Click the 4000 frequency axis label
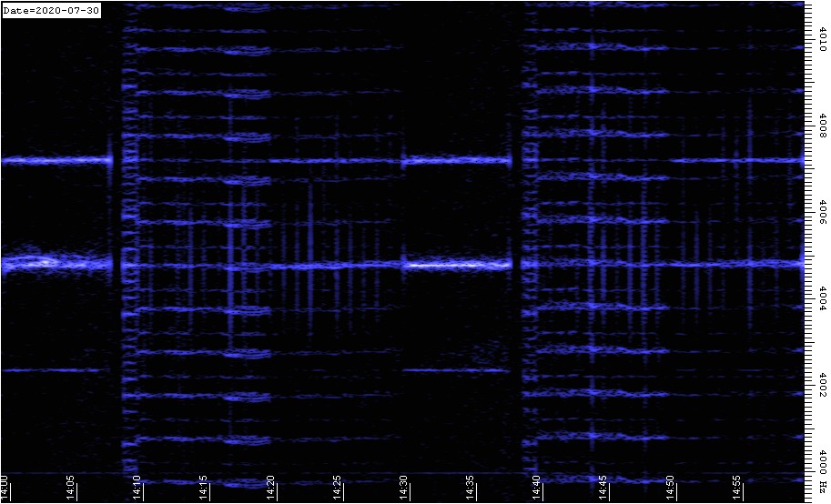Image resolution: width=831 pixels, height=504 pixels. 823,463
